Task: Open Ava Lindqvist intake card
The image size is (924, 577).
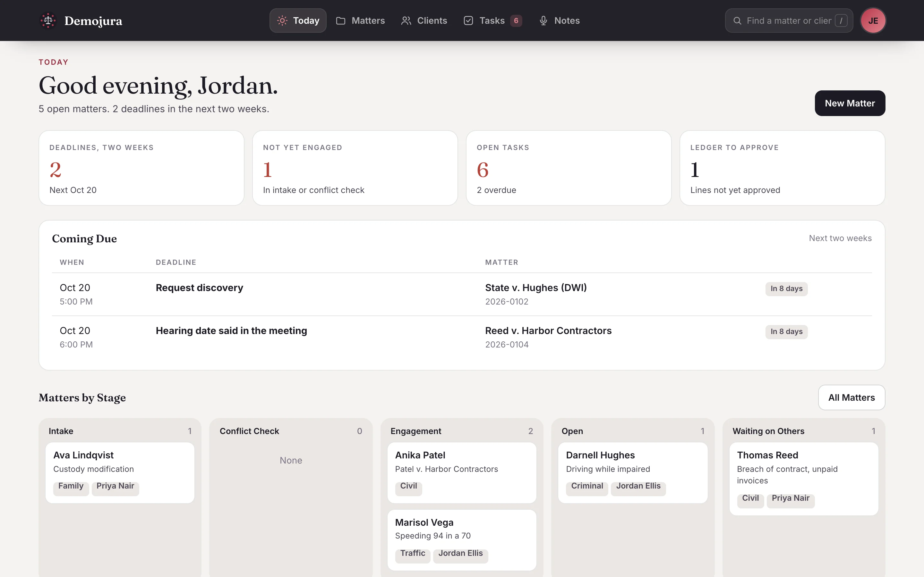Action: click(x=120, y=472)
